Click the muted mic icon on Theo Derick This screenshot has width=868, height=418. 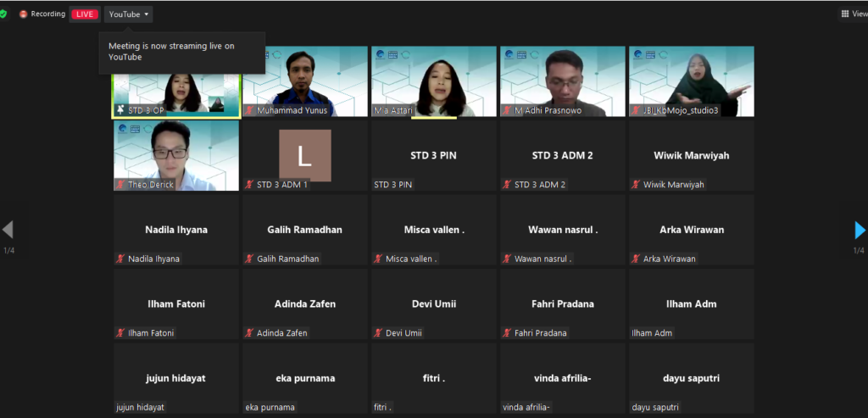(x=120, y=185)
